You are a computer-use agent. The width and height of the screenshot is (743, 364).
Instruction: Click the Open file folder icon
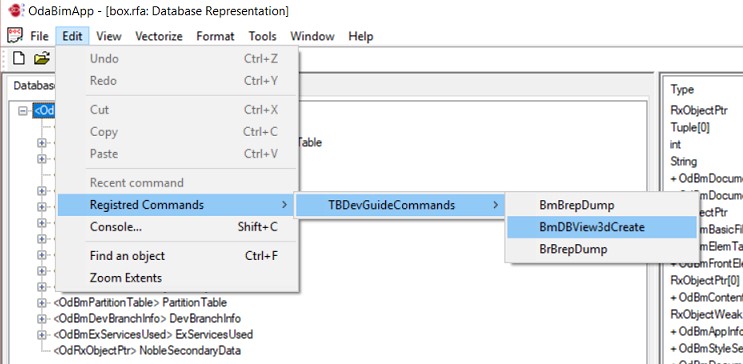(x=42, y=58)
